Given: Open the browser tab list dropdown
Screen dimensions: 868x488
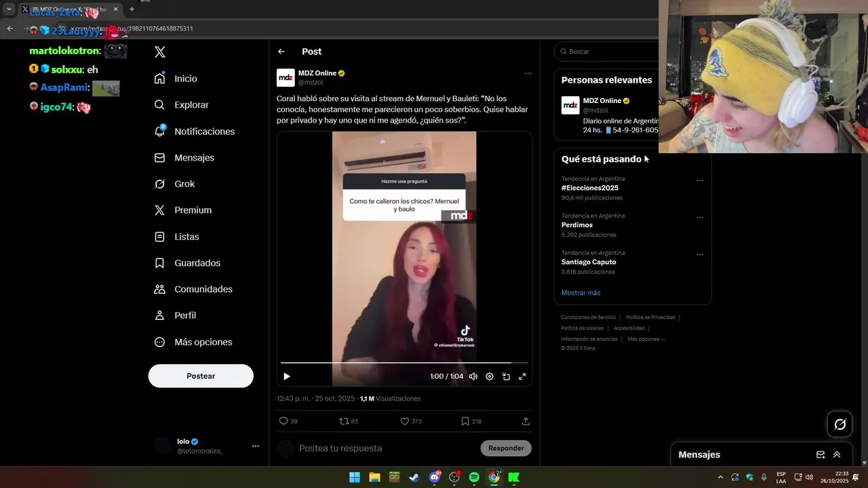Looking at the screenshot, I should 9,9.
